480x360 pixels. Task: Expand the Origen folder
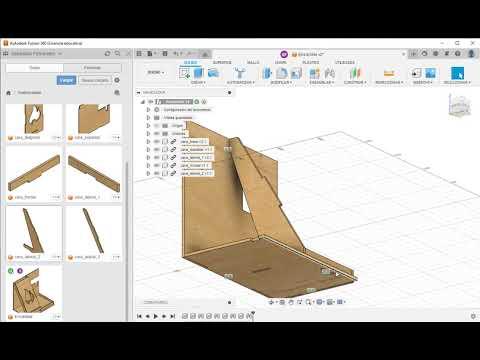149,126
